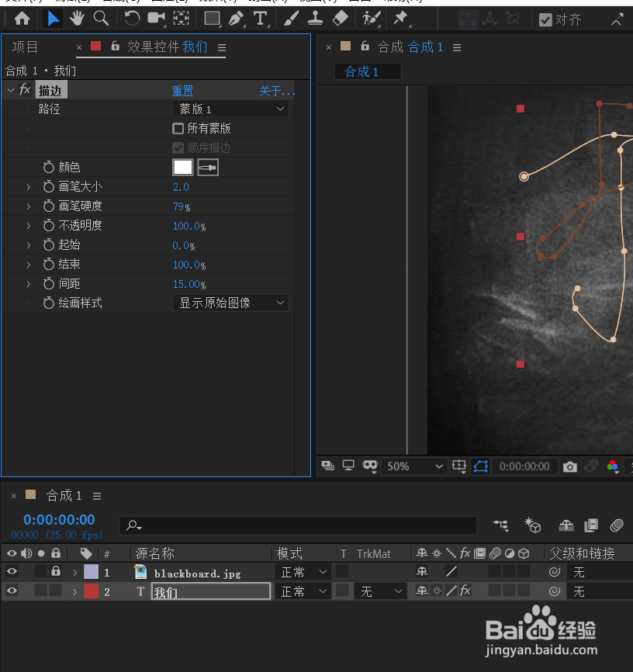Enable the 所有蒙版 checkbox
Screen dimensions: 633x672
click(x=178, y=129)
